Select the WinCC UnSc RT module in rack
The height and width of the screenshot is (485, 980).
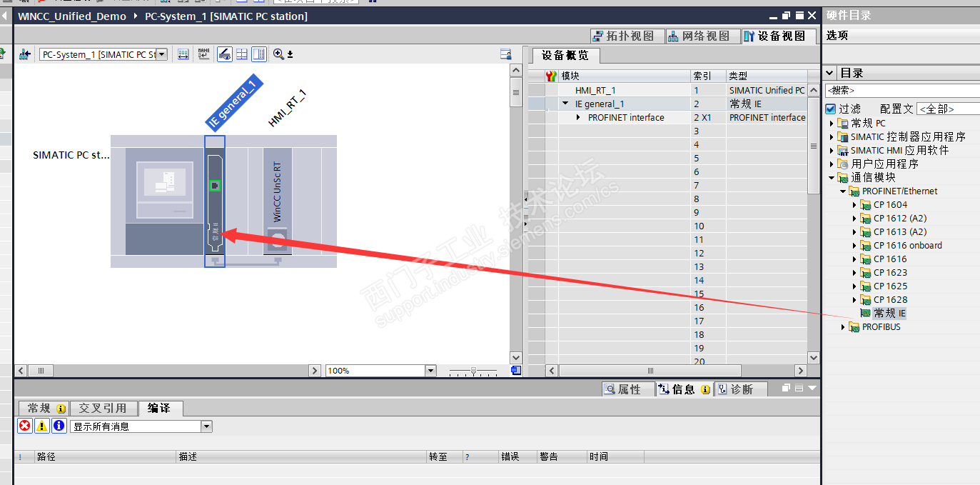point(278,201)
